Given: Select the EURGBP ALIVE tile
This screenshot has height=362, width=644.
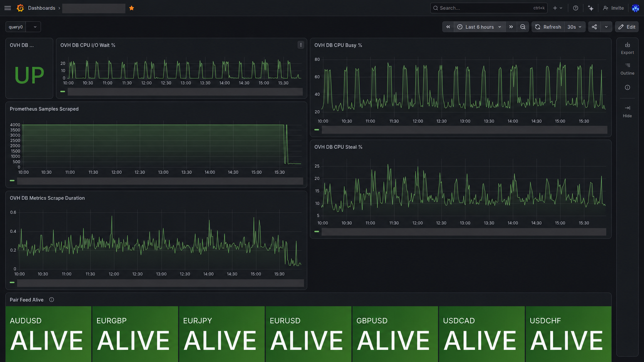Looking at the screenshot, I should 135,334.
